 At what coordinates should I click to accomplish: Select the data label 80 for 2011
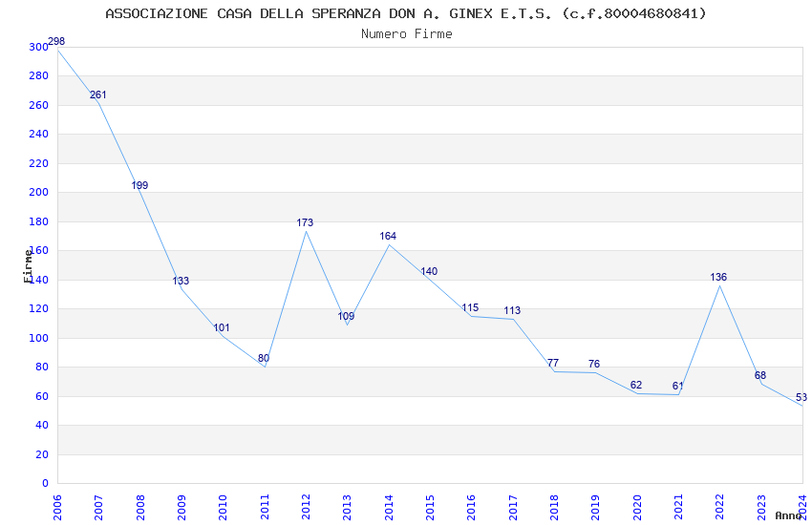[x=264, y=358]
